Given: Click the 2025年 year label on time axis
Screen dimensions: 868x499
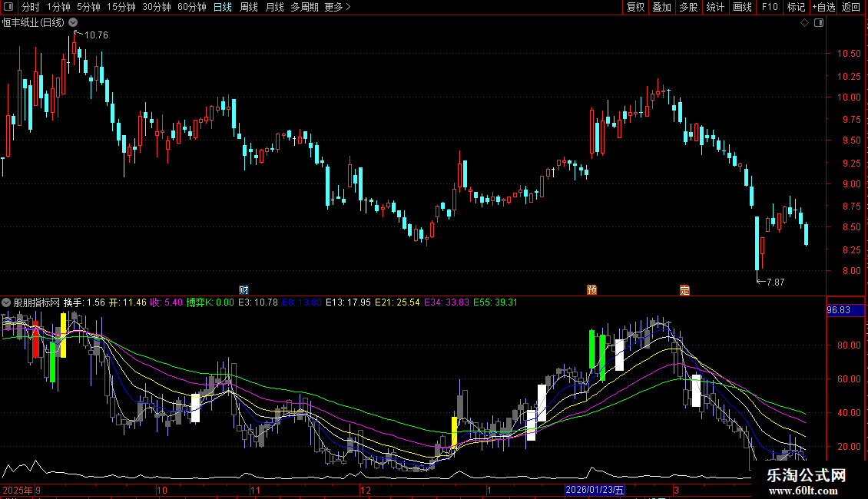Looking at the screenshot, I should (18, 490).
